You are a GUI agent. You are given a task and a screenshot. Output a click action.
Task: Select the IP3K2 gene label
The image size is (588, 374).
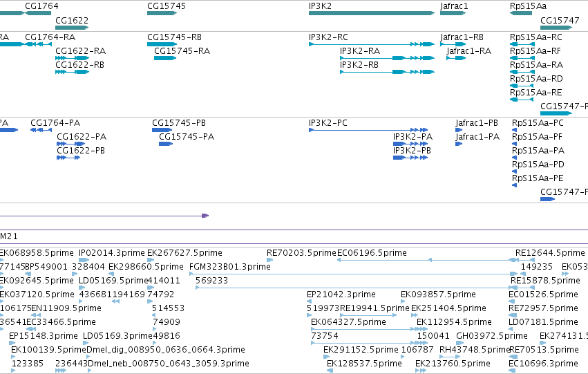[x=320, y=6]
